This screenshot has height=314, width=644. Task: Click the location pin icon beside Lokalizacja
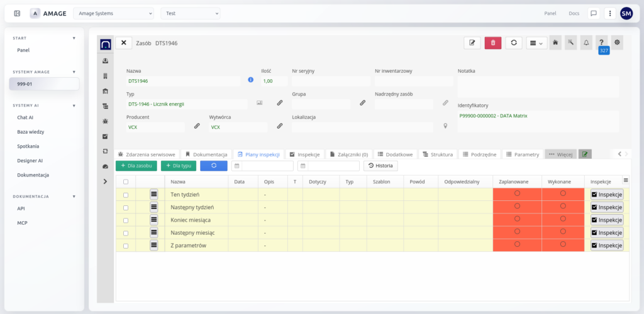tap(445, 126)
